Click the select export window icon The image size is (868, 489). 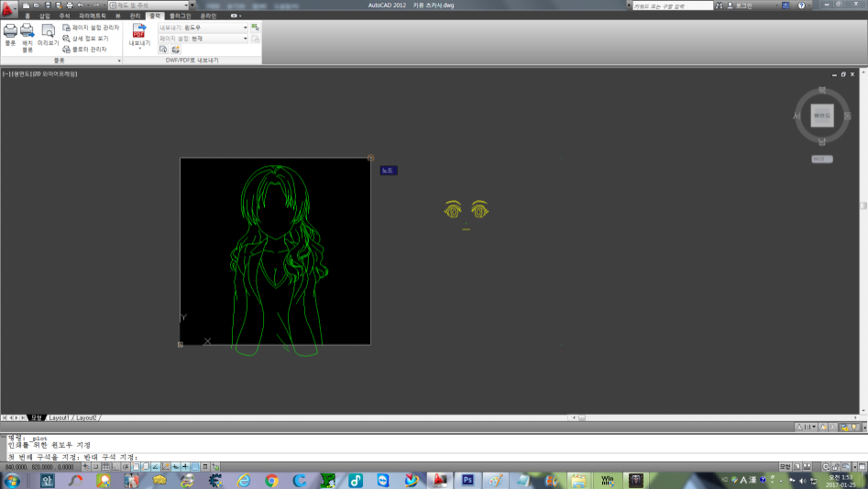(x=255, y=28)
